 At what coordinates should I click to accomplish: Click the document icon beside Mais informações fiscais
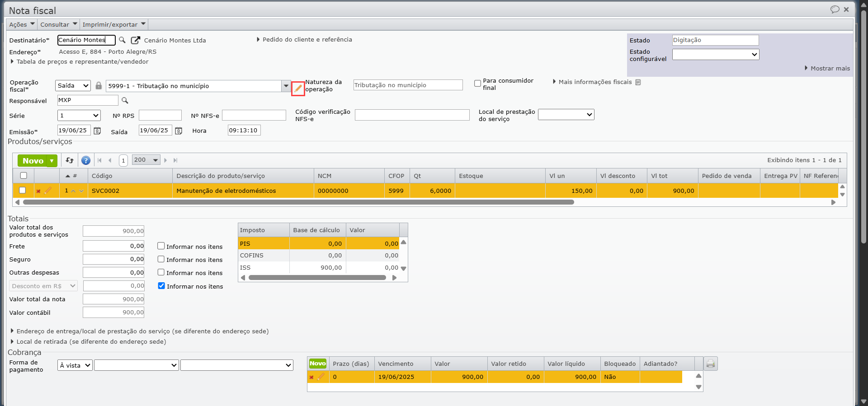coord(638,82)
